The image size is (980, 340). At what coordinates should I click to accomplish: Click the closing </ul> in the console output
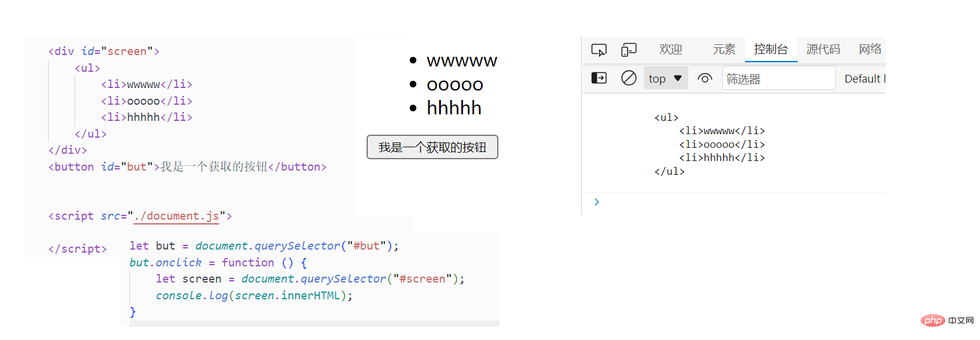click(669, 171)
